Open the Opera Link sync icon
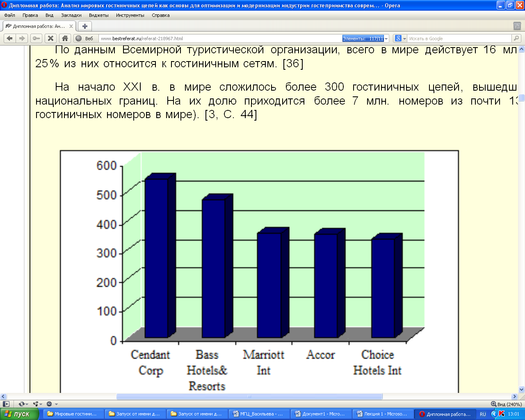The image size is (525, 420). point(21,404)
